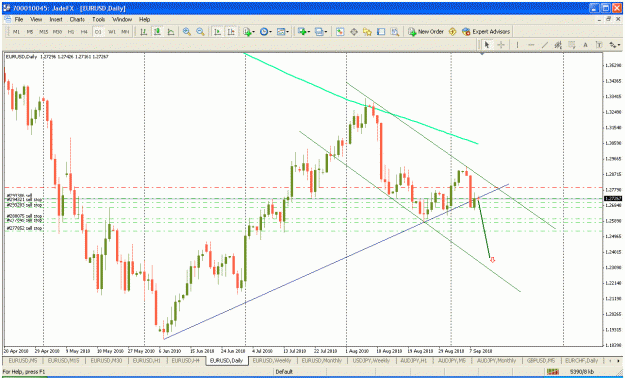This screenshot has height=378, width=625.
Task: Set timeframe to H4
Action: (84, 32)
